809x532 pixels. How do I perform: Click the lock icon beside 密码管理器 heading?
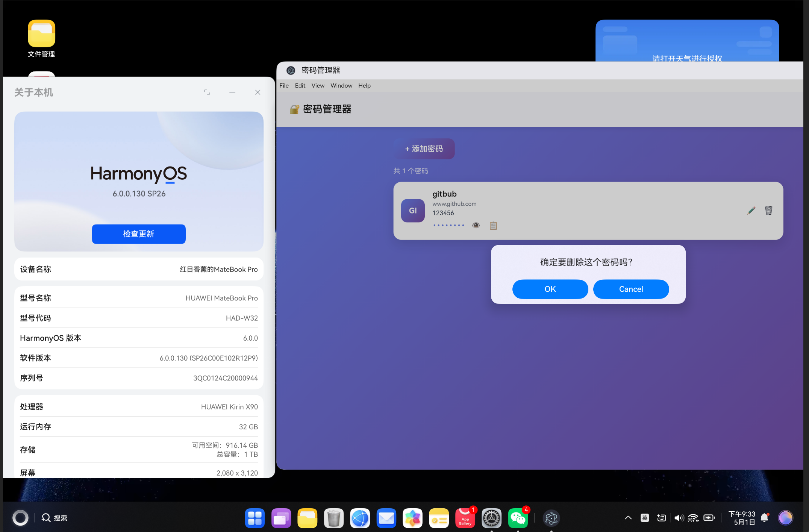pos(294,109)
